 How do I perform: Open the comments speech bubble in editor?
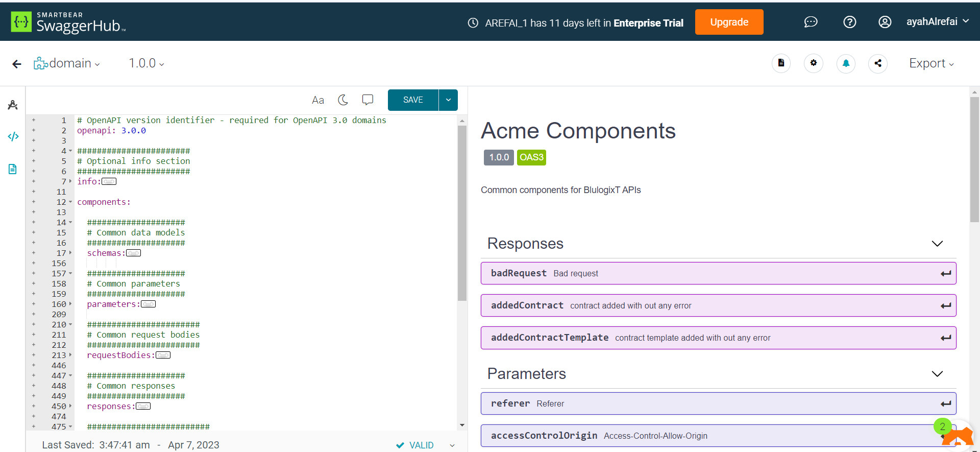[x=367, y=100]
